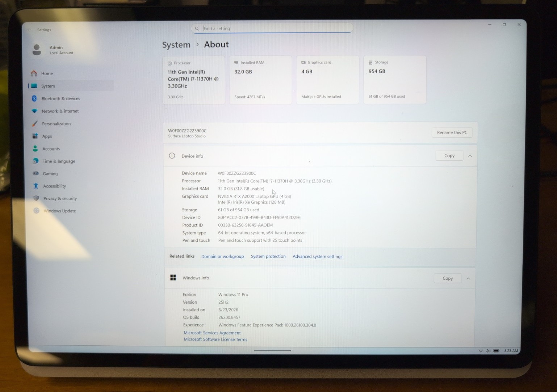The image size is (557, 392).
Task: Open the Home settings icon
Action: click(x=34, y=73)
